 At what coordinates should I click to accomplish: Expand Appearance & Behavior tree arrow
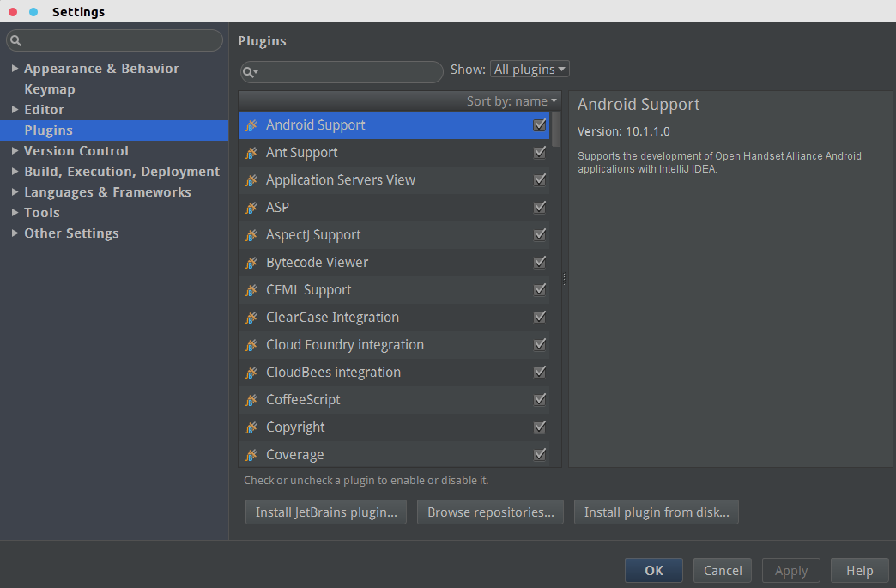(15, 69)
